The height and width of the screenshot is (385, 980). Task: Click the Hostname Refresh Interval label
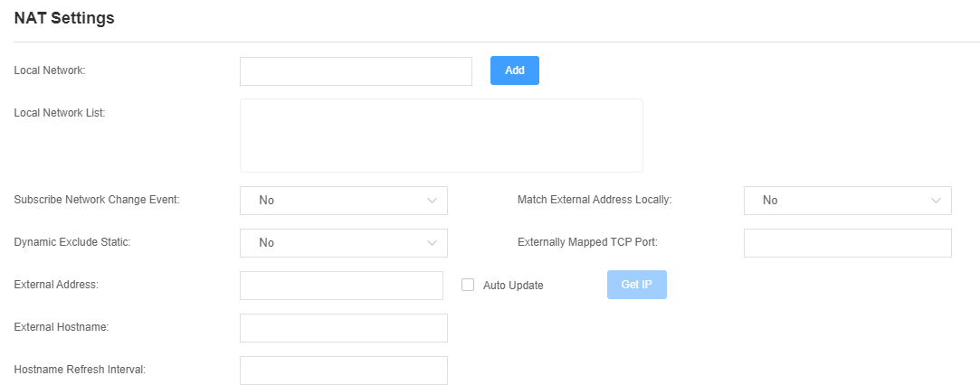click(80, 370)
